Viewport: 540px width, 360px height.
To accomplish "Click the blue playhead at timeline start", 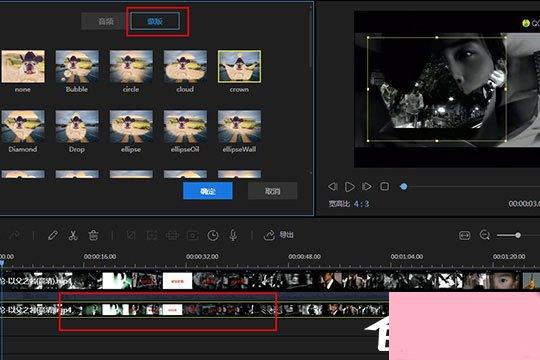I will (2, 264).
